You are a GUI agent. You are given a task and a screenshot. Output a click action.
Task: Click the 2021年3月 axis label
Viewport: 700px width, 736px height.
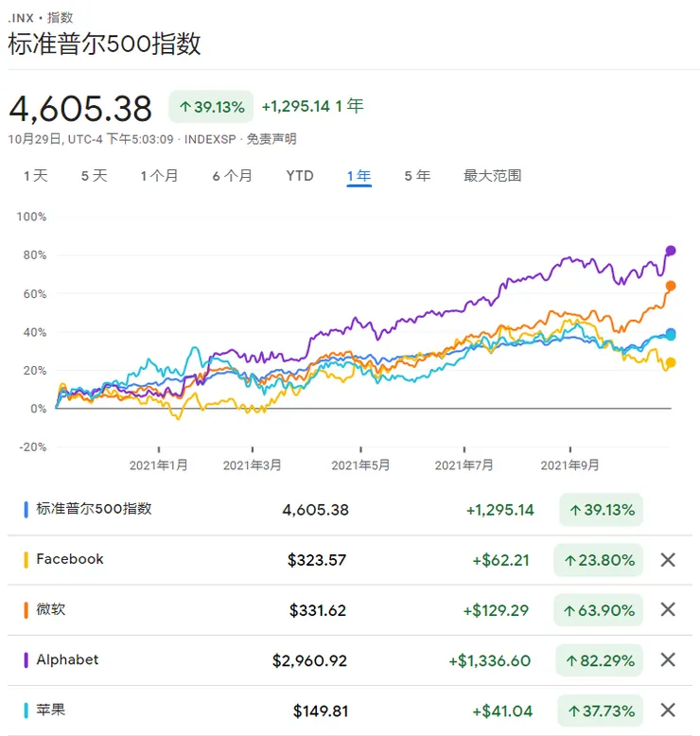253,465
